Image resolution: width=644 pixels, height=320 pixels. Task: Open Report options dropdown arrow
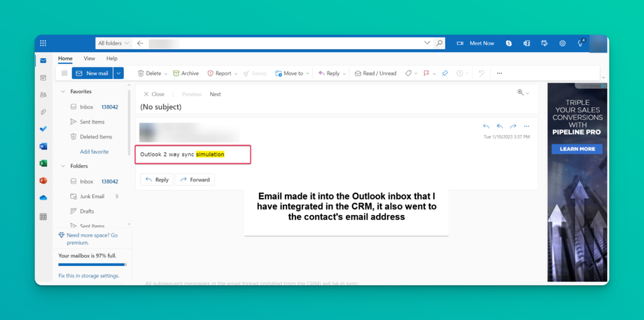[236, 74]
